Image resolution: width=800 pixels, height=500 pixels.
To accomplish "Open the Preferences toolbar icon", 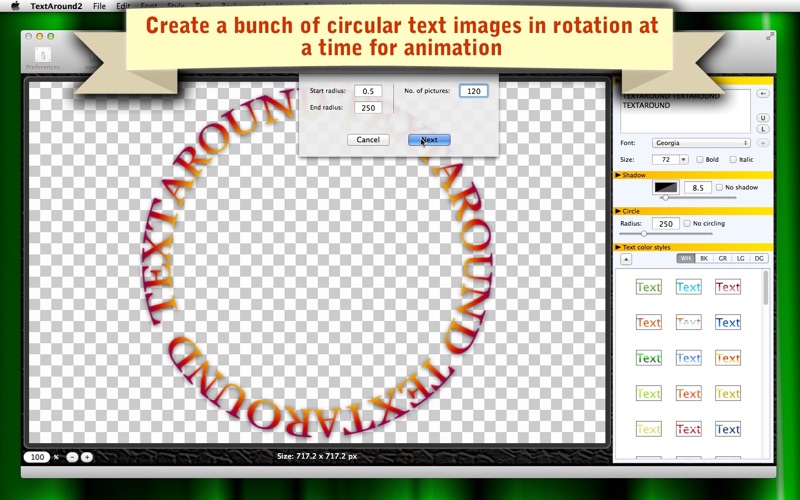I will pyautogui.click(x=43, y=57).
